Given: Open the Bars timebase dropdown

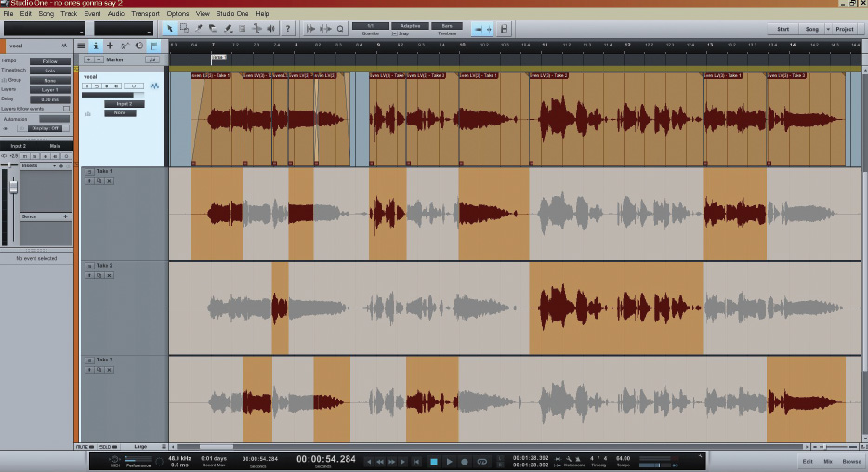Looking at the screenshot, I should (447, 26).
